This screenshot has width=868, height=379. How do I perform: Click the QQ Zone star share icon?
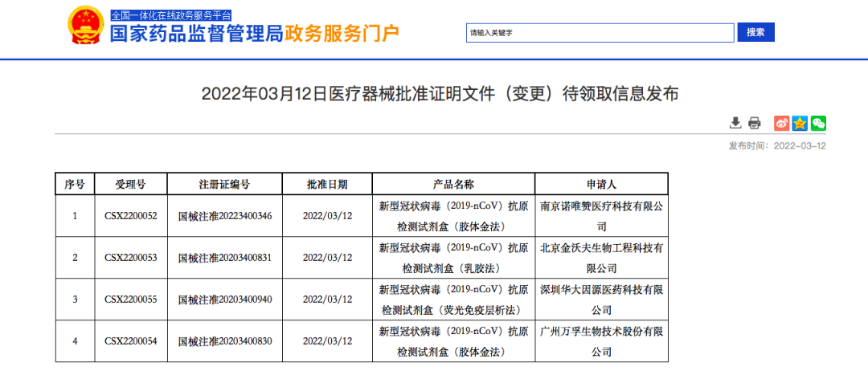[x=800, y=123]
